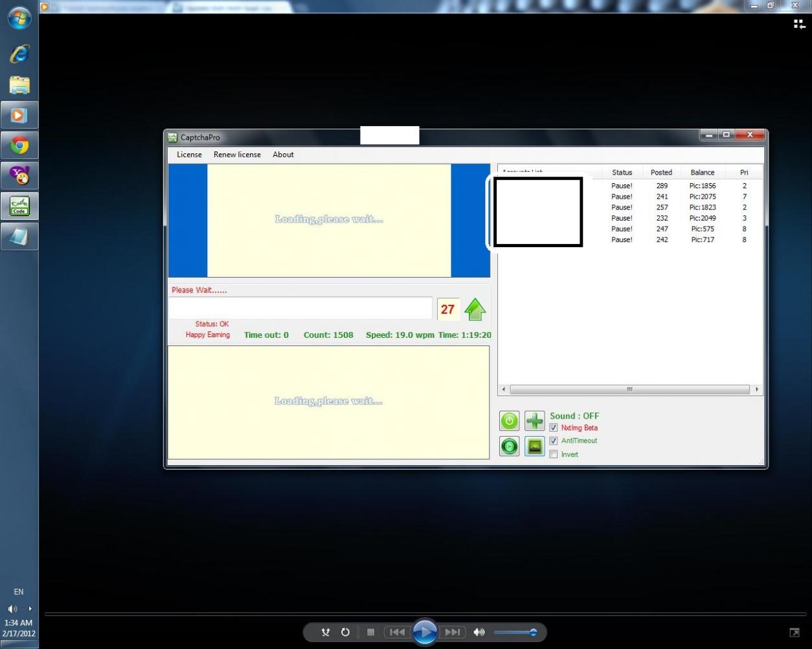Screen dimensions: 812x649
Task: Open Windows Explorer from the taskbar
Action: pyautogui.click(x=19, y=85)
